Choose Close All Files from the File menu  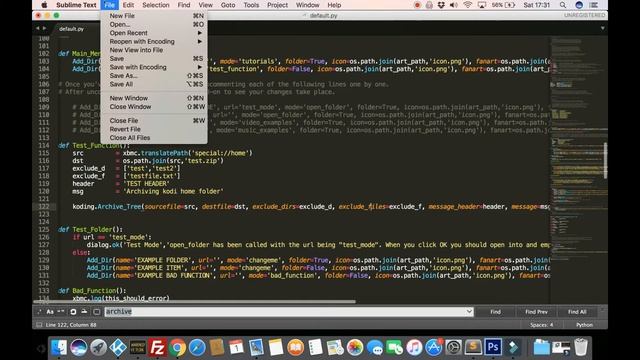pos(154,138)
